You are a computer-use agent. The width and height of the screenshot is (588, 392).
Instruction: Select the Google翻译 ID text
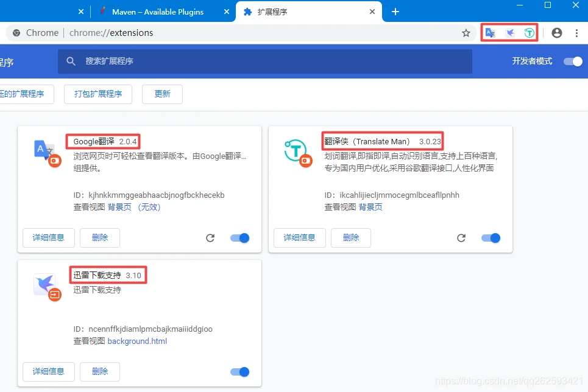(x=149, y=195)
